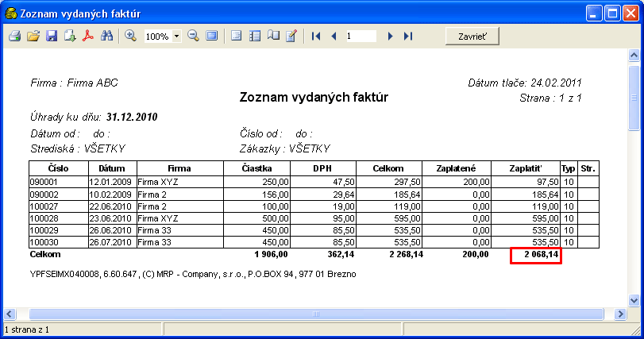Click the 'Strana : 1 z 1' text
Image resolution: width=644 pixels, height=339 pixels.
(x=550, y=98)
